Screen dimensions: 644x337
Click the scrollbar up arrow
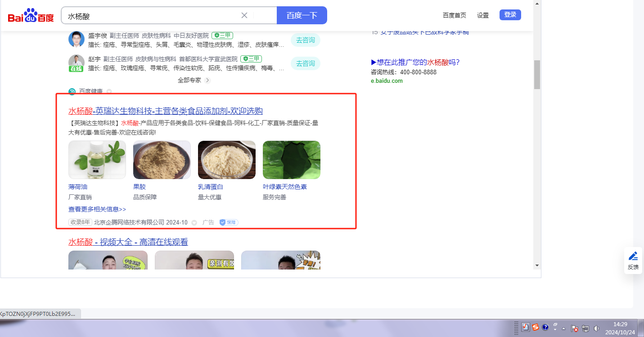pos(537,3)
